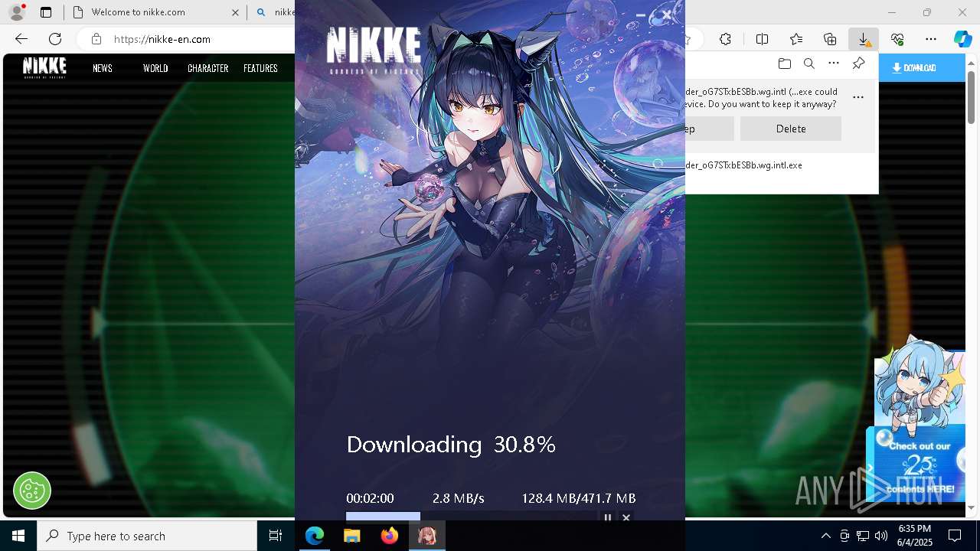Open more actions for the blocked download

pyautogui.click(x=858, y=97)
